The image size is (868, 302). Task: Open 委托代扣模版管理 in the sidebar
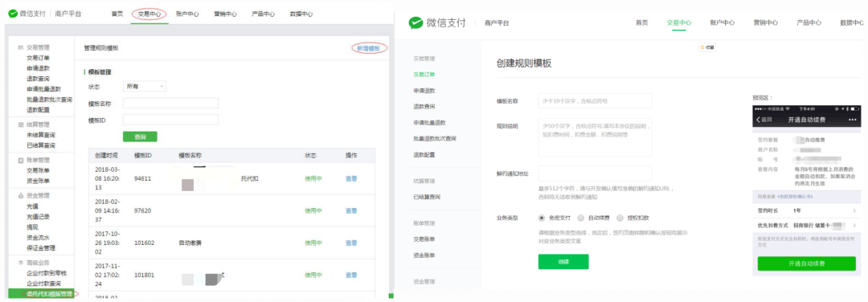click(x=49, y=294)
